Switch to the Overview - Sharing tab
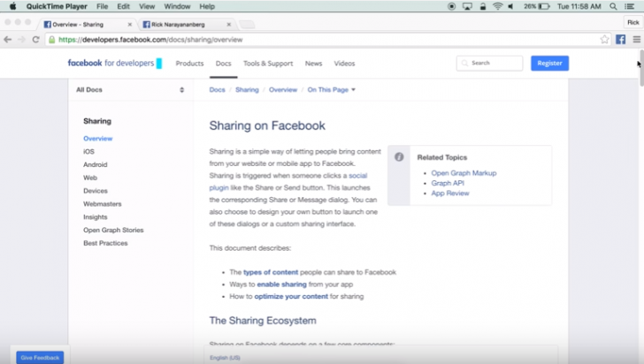Image resolution: width=644 pixels, height=364 pixels. 87,25
